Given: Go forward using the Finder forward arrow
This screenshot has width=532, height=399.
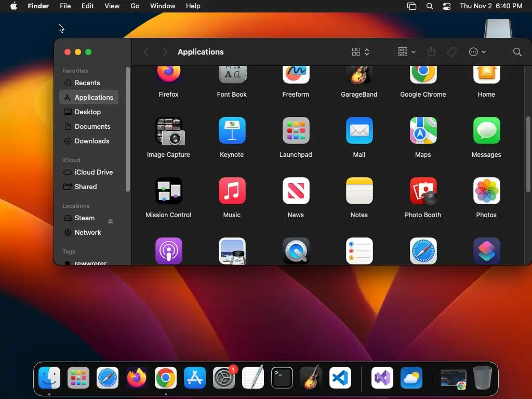Looking at the screenshot, I should point(165,52).
